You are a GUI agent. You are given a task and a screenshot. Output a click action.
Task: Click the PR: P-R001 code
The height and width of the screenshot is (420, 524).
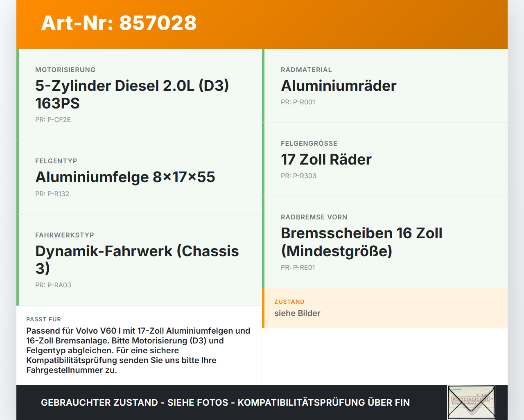(298, 102)
